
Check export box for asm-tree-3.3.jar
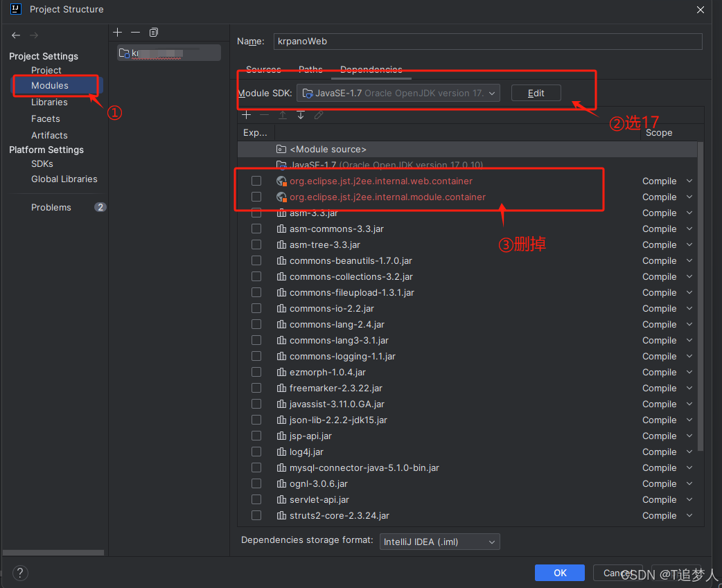[x=256, y=244]
